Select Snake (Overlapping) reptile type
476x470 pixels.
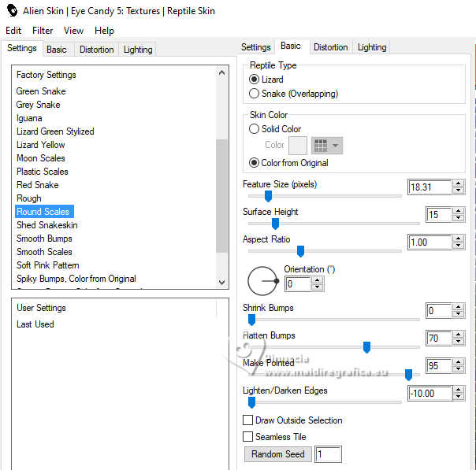click(254, 94)
